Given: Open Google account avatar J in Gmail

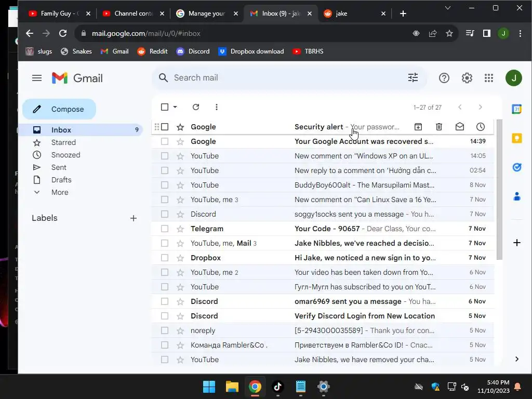Looking at the screenshot, I should (514, 78).
